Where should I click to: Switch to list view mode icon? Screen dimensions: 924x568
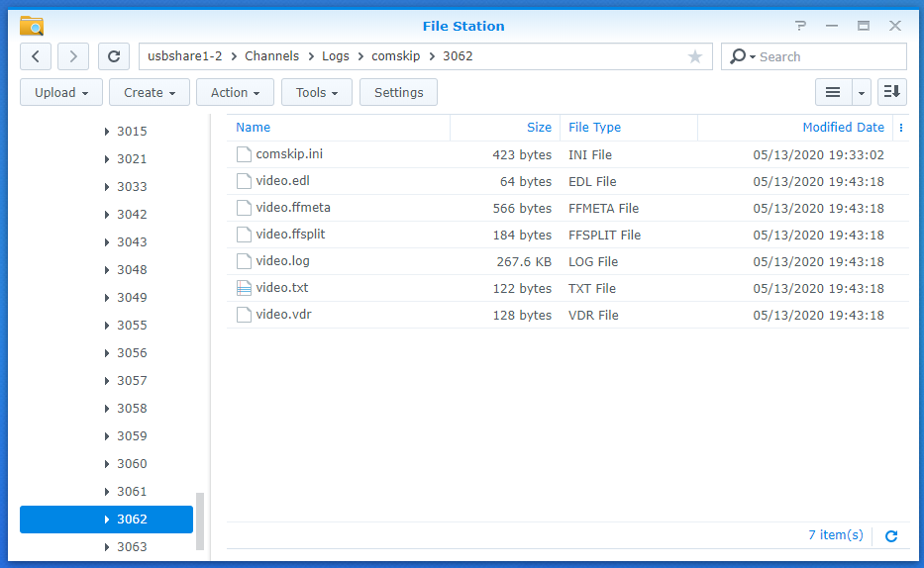pyautogui.click(x=833, y=92)
